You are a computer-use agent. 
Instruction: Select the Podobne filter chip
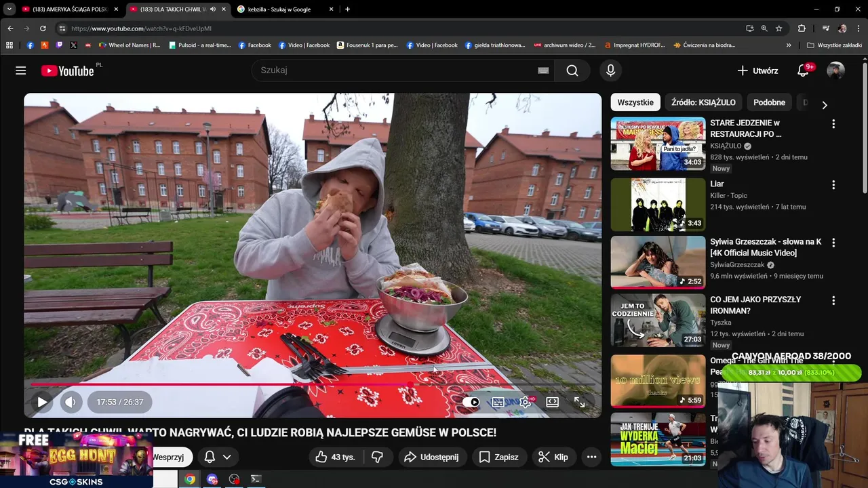coord(769,102)
